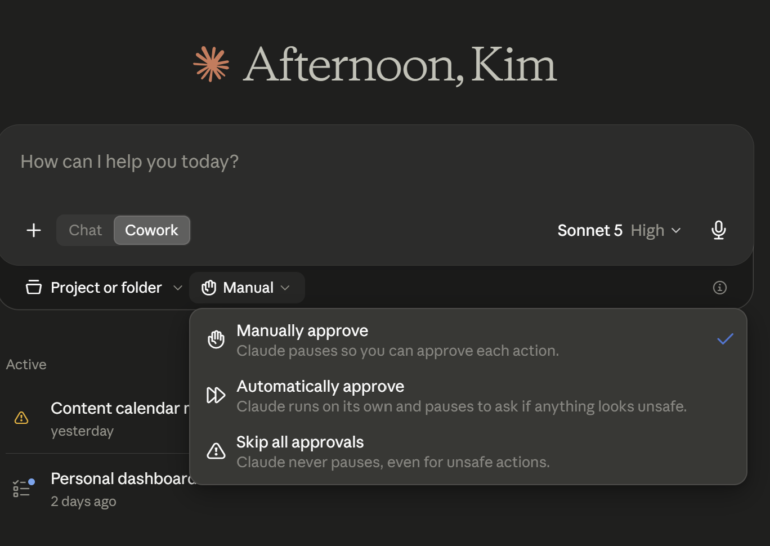Click the folder icon in Project or folder
The height and width of the screenshot is (546, 770).
(33, 287)
